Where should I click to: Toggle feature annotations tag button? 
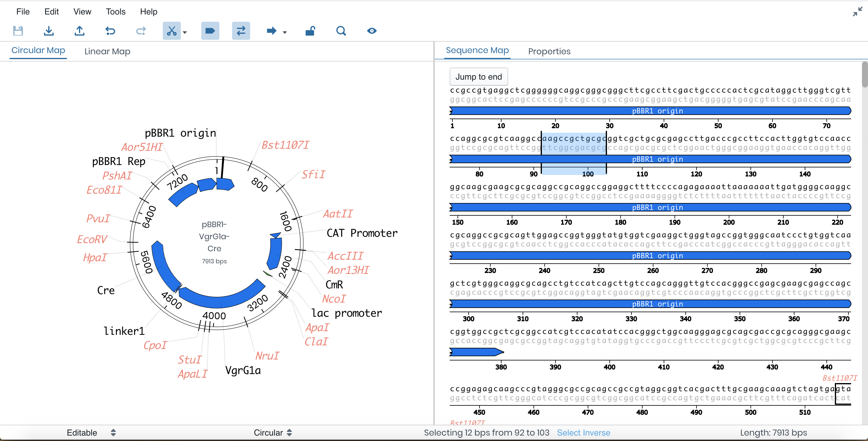[210, 31]
